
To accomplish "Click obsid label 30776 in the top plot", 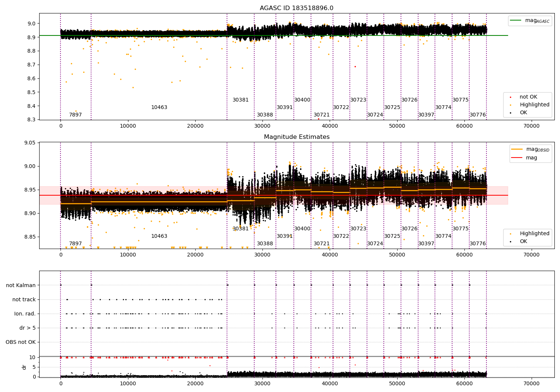I will 477,115.
